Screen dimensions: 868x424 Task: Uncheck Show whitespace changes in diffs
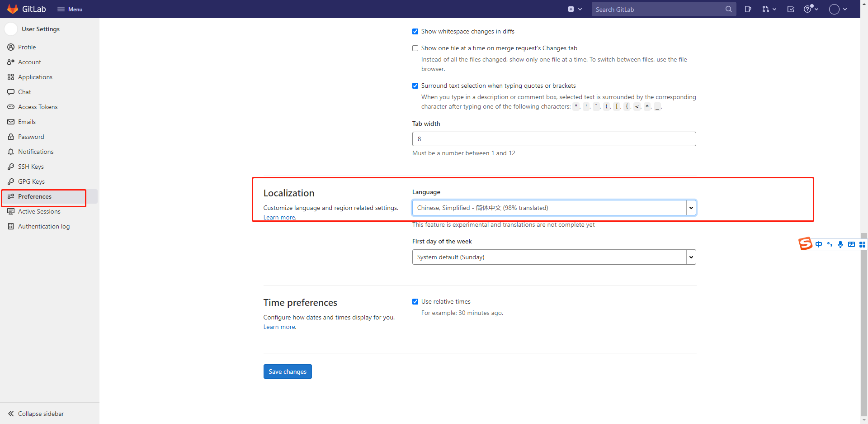coord(415,31)
